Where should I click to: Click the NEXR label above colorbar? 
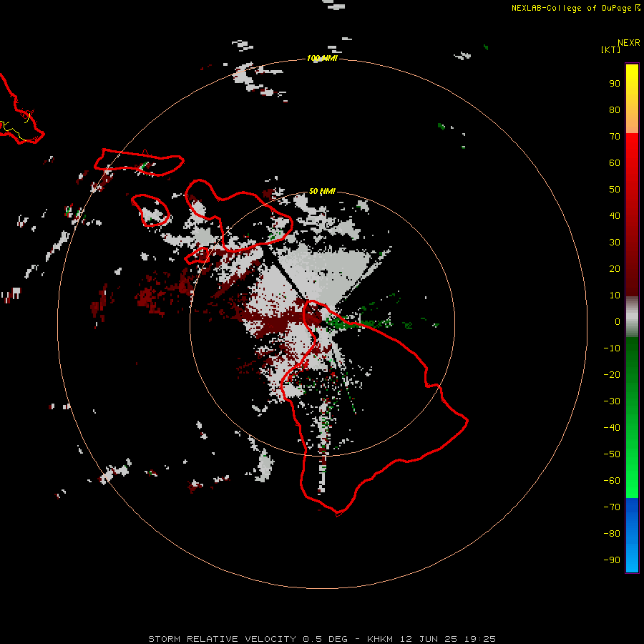click(629, 43)
